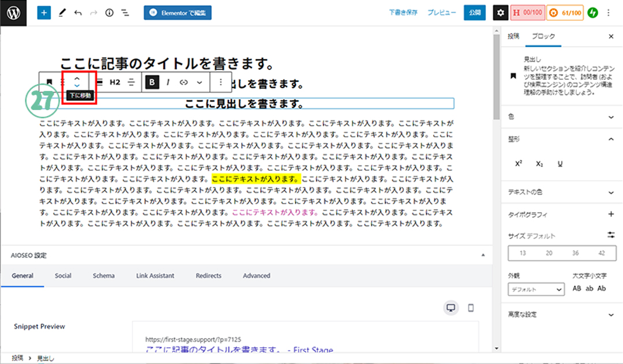
Task: Toggle custom size slider controls
Action: [611, 235]
